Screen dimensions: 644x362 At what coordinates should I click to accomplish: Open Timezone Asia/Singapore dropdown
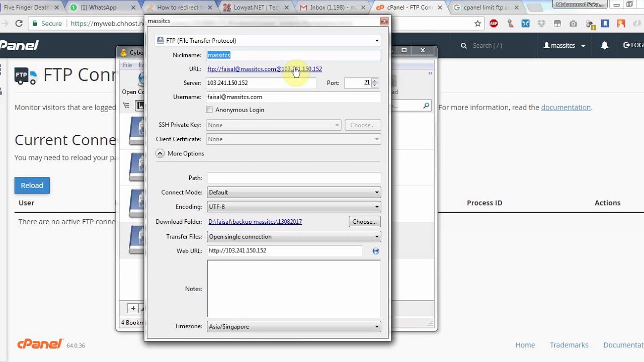tap(294, 326)
